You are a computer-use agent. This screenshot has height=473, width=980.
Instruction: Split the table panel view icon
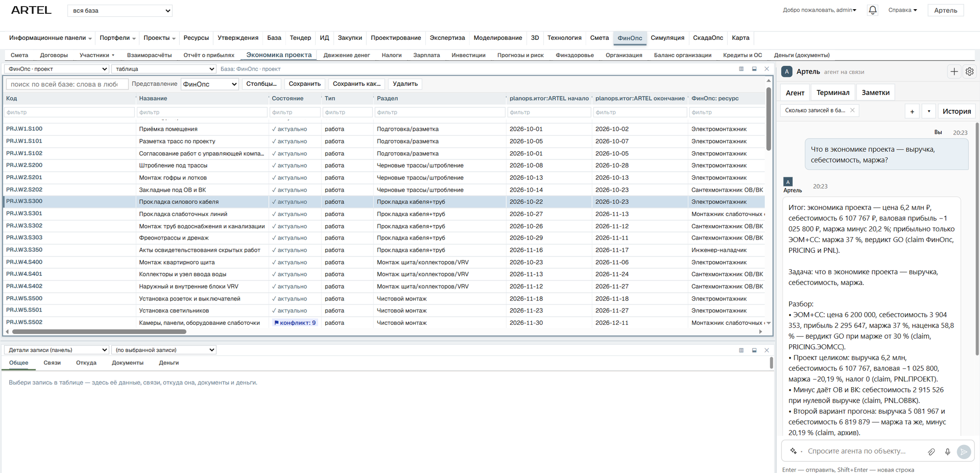point(741,69)
